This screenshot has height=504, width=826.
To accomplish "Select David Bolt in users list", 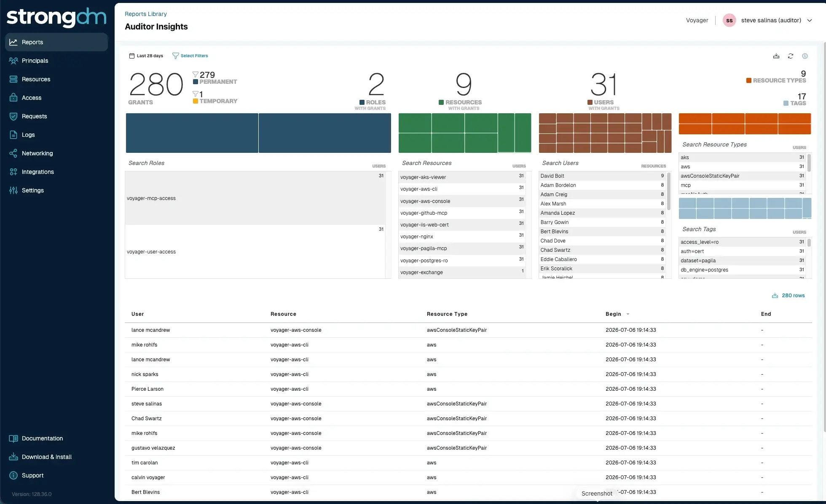I will coord(602,176).
